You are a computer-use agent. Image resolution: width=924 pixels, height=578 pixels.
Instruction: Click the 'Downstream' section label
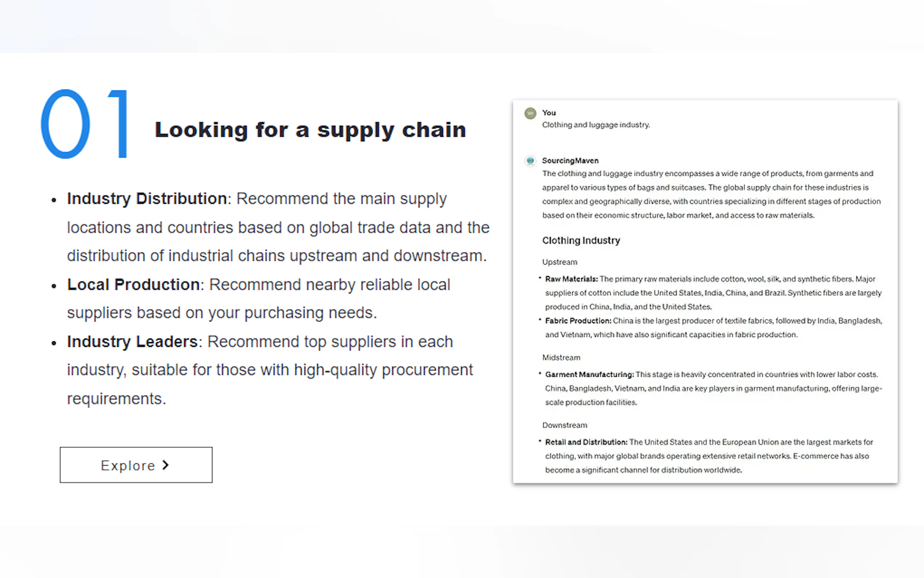coord(565,425)
